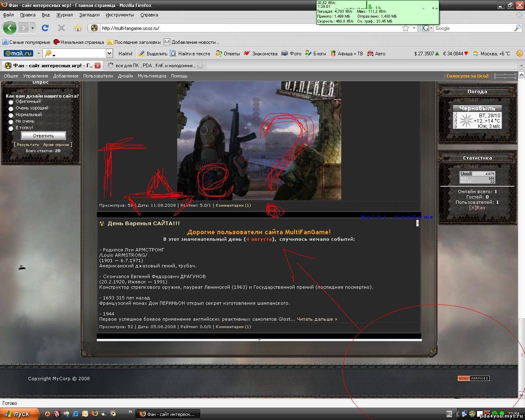Open the Вид menu
The image size is (525, 420).
(46, 15)
